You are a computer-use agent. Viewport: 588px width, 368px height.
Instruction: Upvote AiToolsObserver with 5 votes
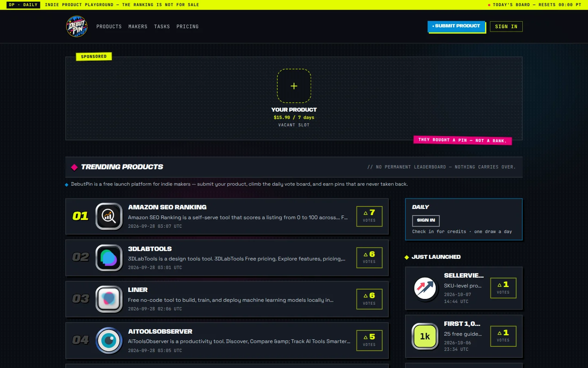tap(369, 340)
